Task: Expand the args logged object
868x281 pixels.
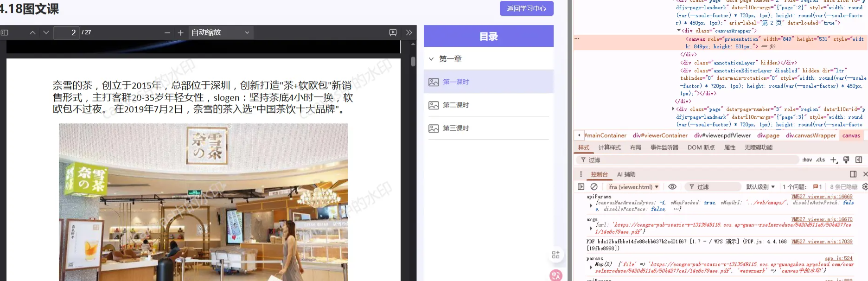Action: (x=591, y=228)
